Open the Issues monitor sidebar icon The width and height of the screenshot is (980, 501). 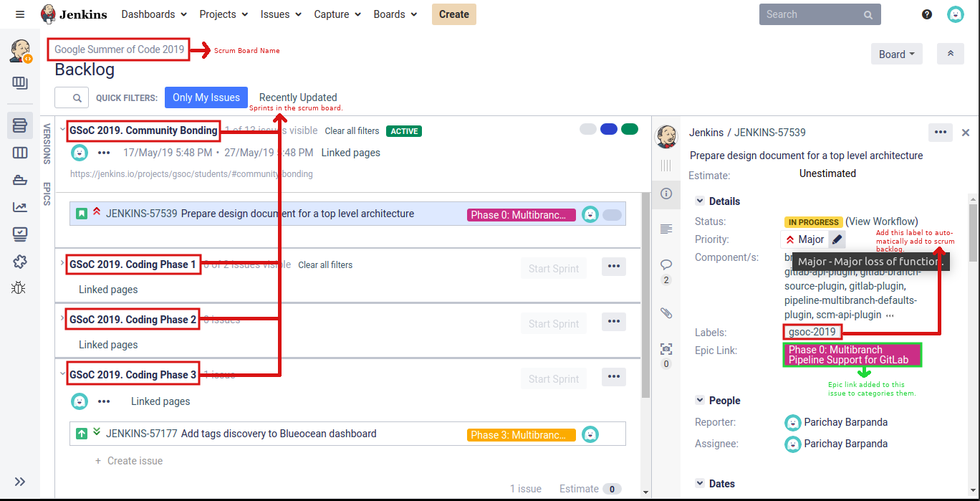[x=20, y=234]
